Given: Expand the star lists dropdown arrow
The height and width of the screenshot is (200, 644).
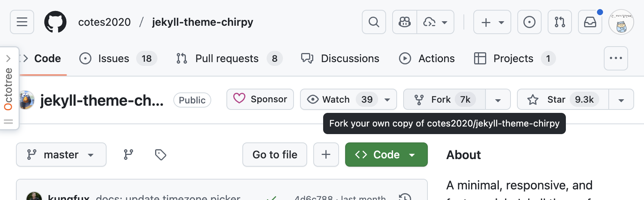Looking at the screenshot, I should click(621, 100).
